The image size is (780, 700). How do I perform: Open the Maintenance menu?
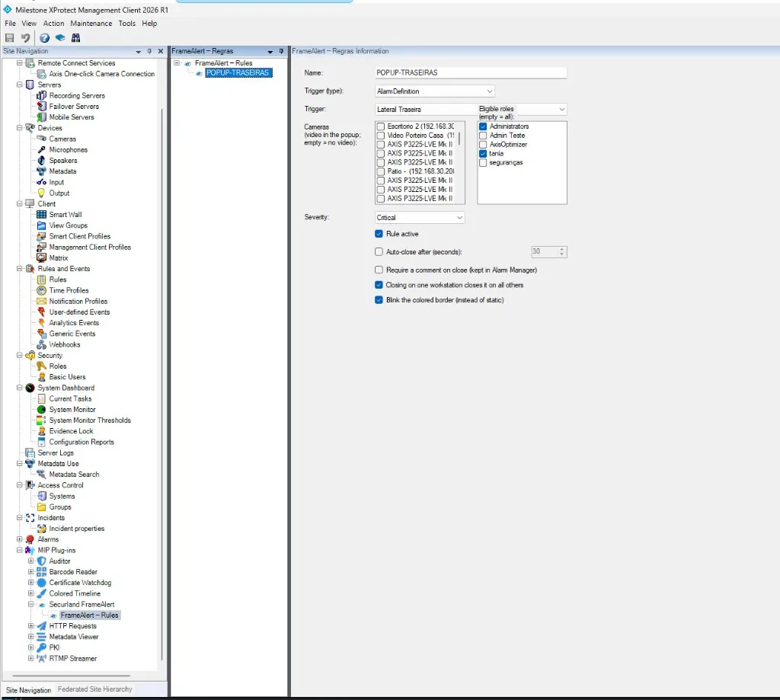pyautogui.click(x=91, y=24)
